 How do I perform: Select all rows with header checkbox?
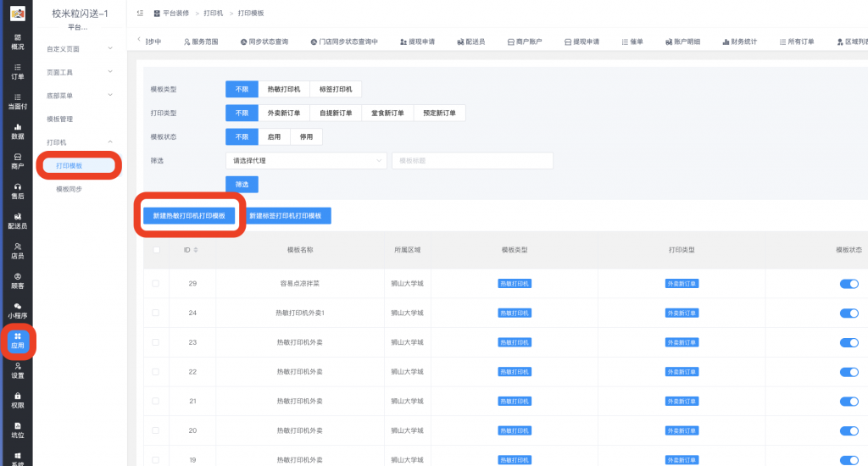click(157, 250)
